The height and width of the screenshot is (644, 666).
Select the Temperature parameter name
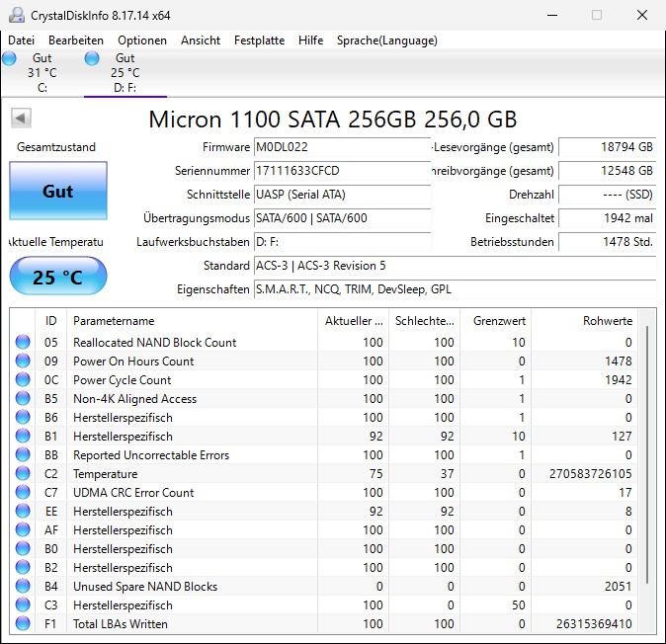(x=106, y=474)
